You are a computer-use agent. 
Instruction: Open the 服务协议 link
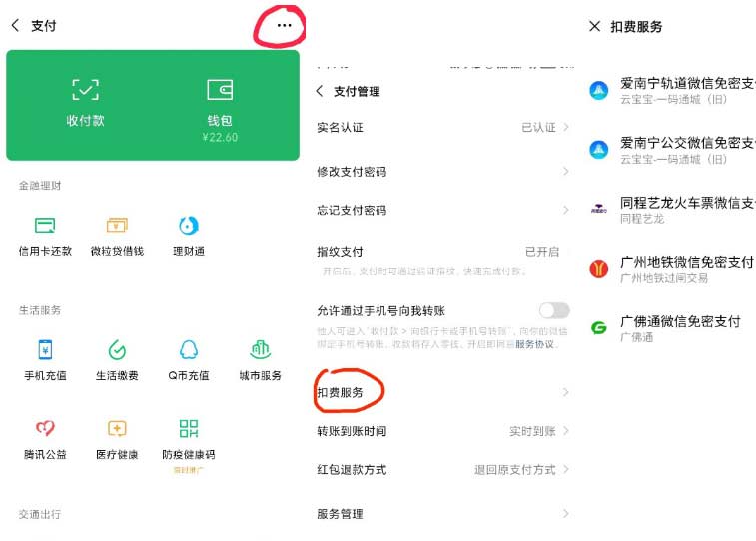point(534,344)
